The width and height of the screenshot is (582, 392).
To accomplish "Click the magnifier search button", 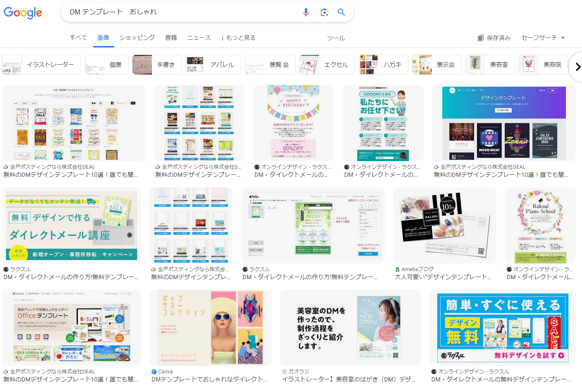I will (341, 12).
